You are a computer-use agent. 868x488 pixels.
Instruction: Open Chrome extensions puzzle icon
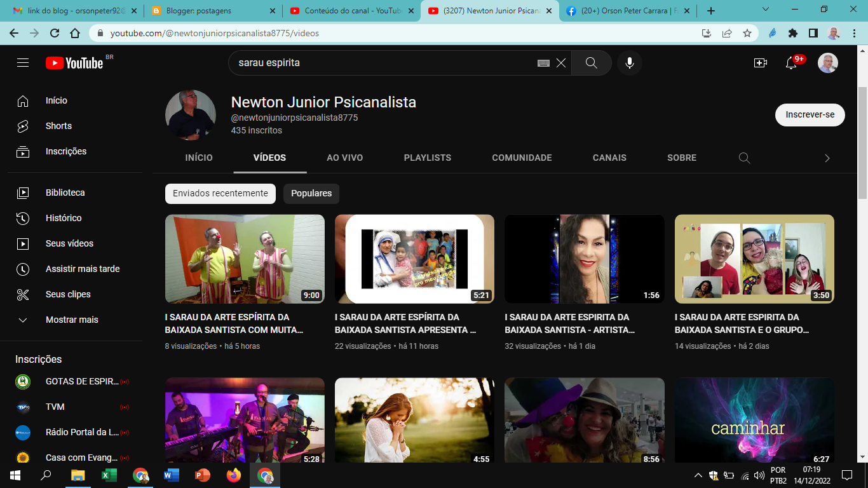793,33
